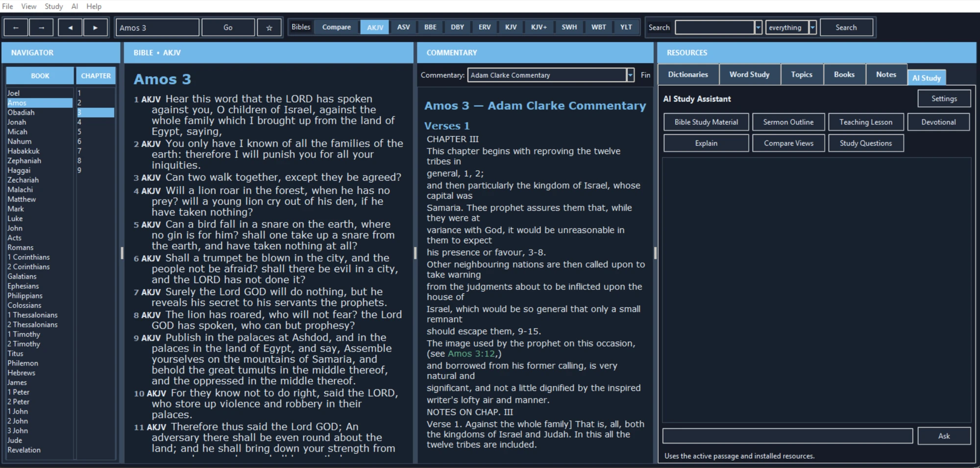Select Obadiah in the book list
Image resolution: width=980 pixels, height=468 pixels.
[39, 112]
